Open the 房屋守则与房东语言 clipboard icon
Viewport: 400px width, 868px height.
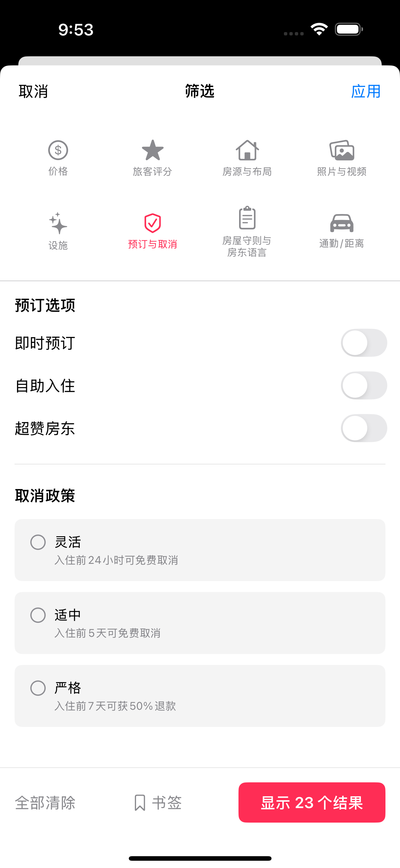click(247, 218)
